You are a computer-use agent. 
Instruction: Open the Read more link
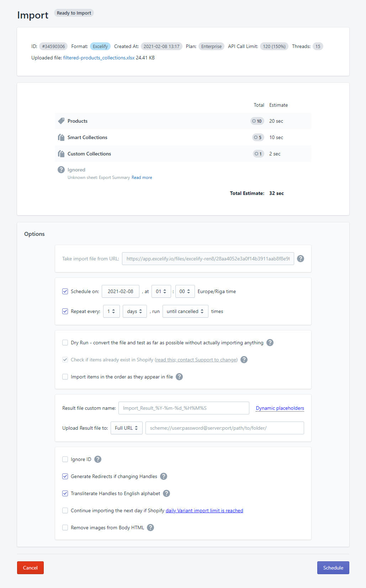tap(142, 178)
